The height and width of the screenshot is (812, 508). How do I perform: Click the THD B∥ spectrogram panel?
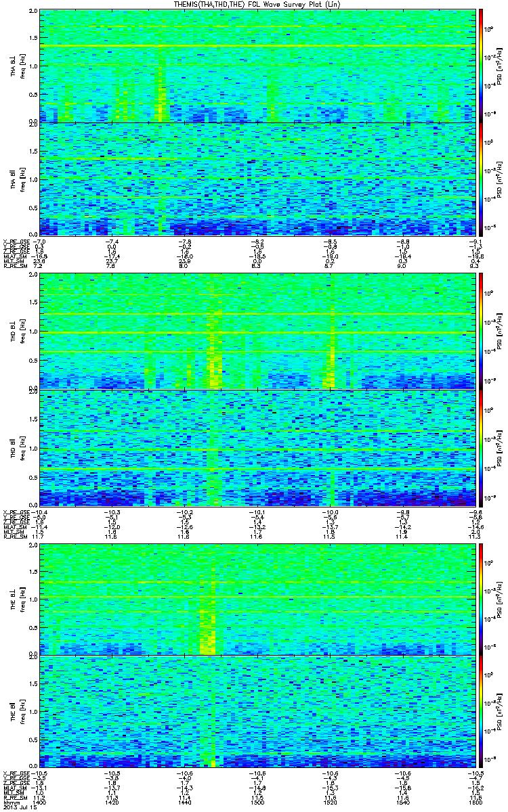[256, 449]
